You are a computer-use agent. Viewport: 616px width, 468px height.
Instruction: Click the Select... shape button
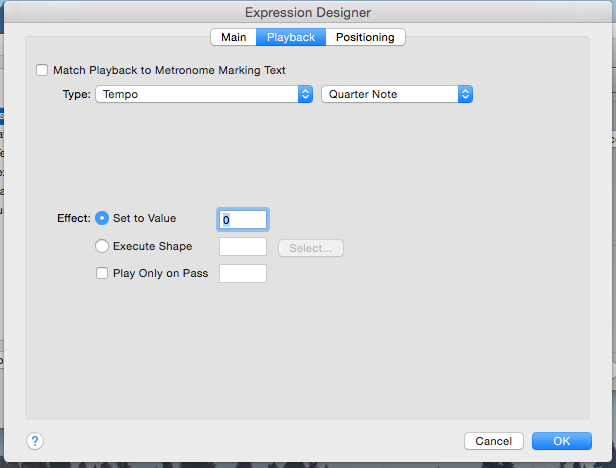(311, 248)
